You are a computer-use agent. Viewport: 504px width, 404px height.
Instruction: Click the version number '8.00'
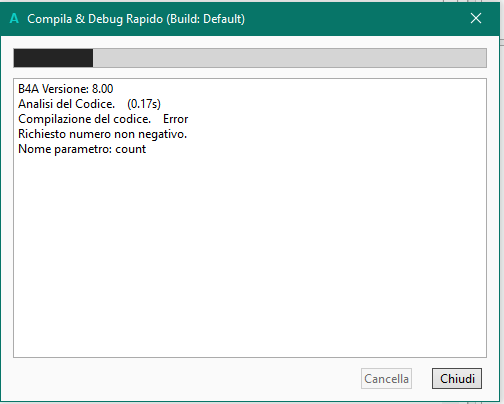(x=102, y=89)
